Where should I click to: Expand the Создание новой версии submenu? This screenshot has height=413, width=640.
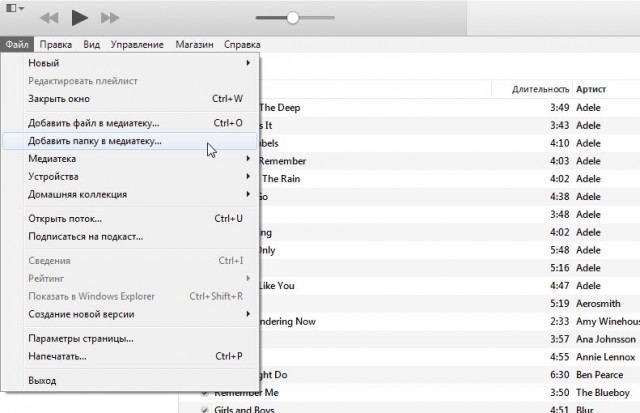pos(131,314)
